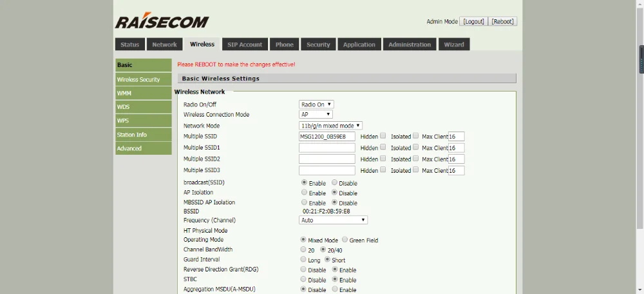
Task: Select Disable for broadcast(SSID)
Action: (x=334, y=182)
